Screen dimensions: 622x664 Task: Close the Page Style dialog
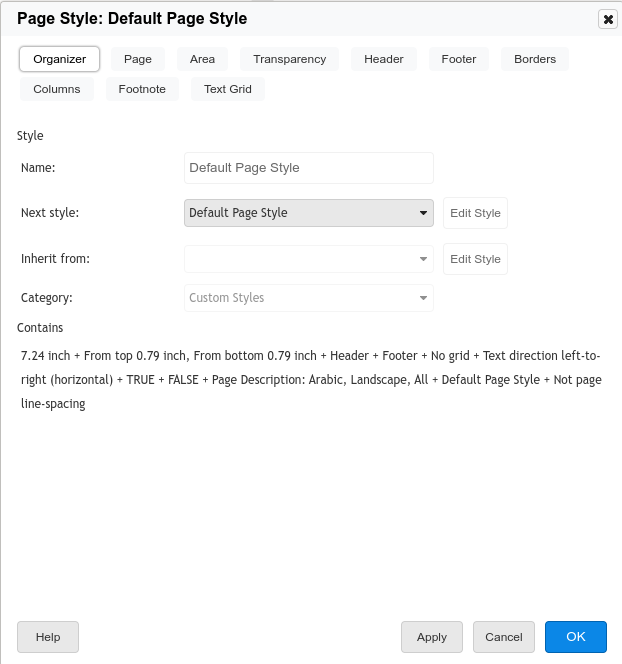point(607,19)
